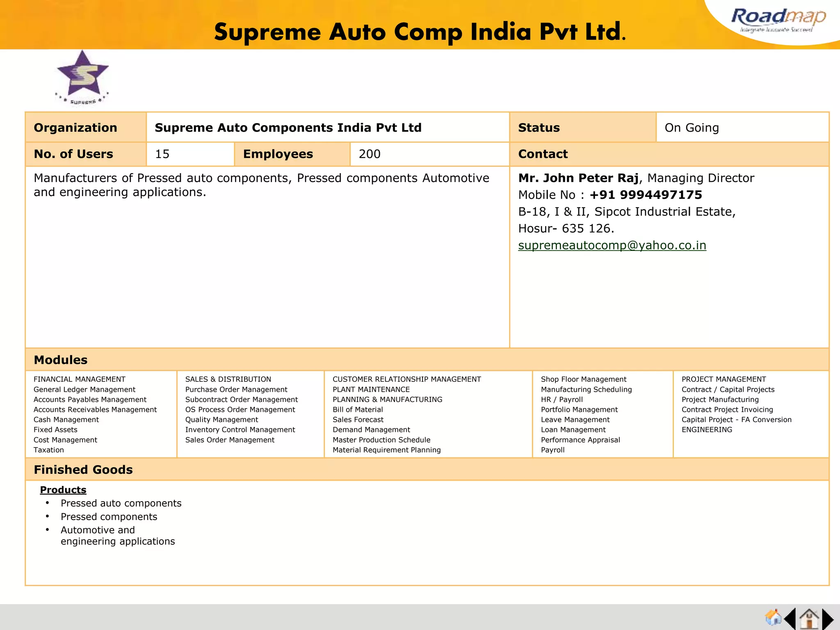Select the On Going status value
Viewport: 840px width, 630px height.
click(x=692, y=128)
